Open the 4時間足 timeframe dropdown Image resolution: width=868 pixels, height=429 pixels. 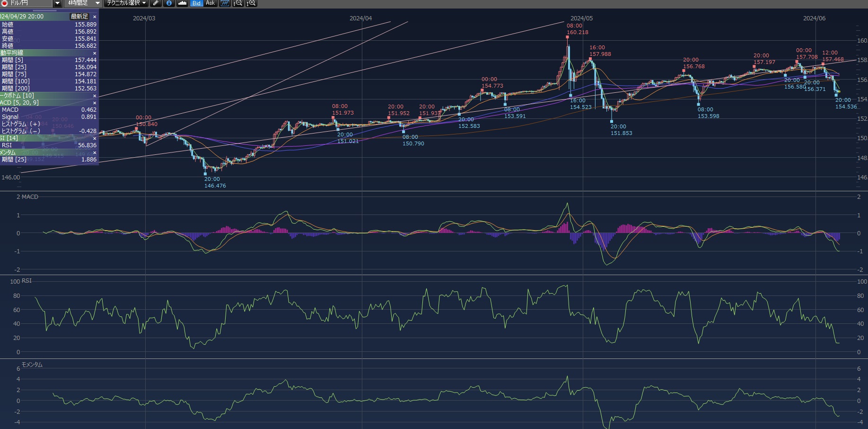point(97,3)
